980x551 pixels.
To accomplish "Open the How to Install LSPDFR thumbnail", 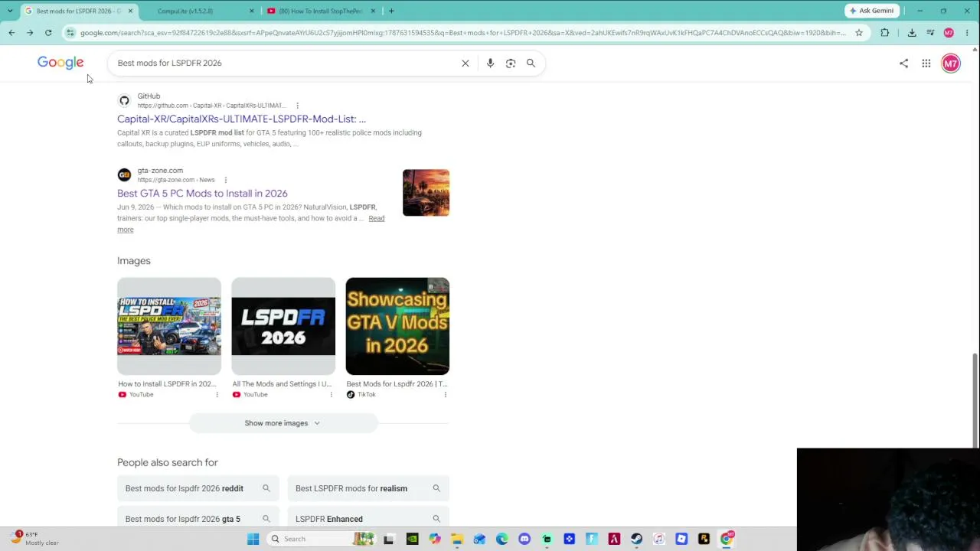I will (169, 326).
